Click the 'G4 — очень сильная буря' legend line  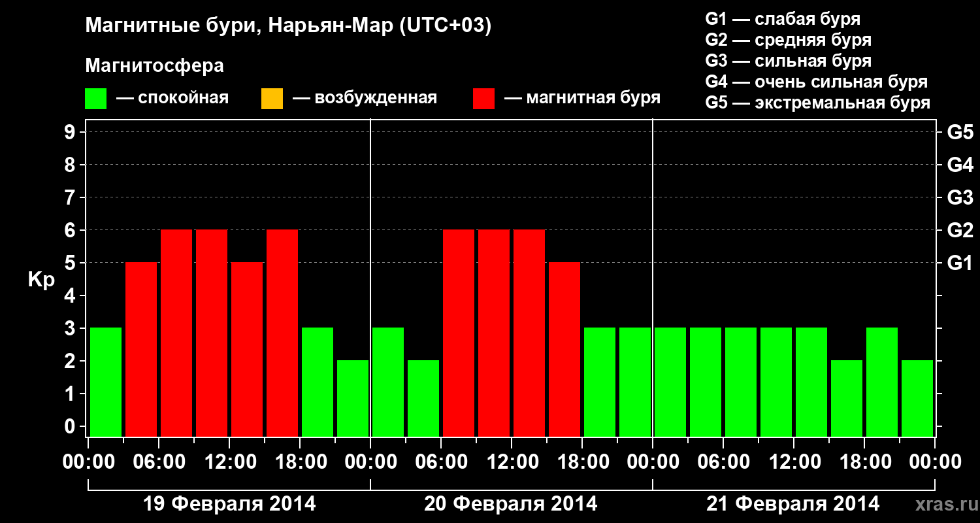point(817,82)
